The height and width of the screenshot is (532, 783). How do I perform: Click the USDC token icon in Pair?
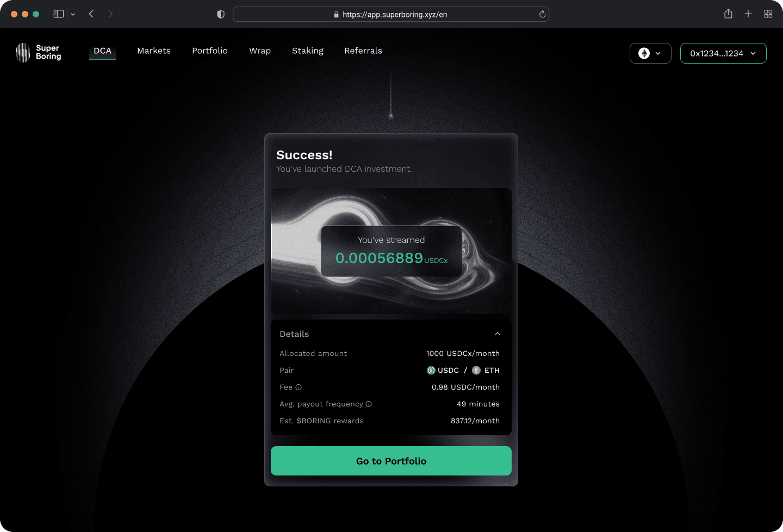pos(431,371)
